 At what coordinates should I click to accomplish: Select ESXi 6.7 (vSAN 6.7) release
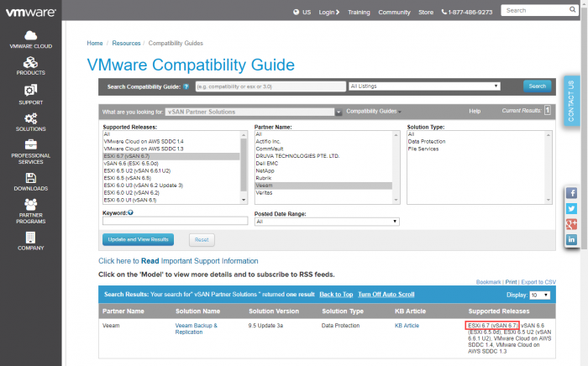171,156
